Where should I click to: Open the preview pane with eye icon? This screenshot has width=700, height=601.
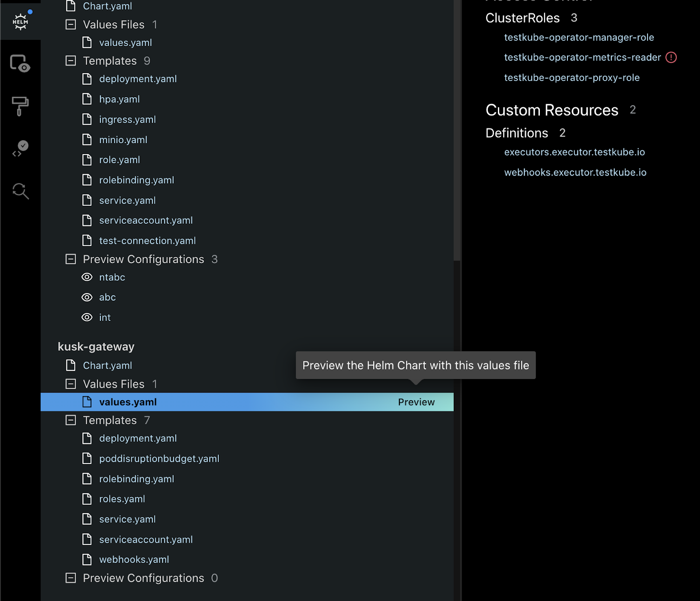coord(20,63)
